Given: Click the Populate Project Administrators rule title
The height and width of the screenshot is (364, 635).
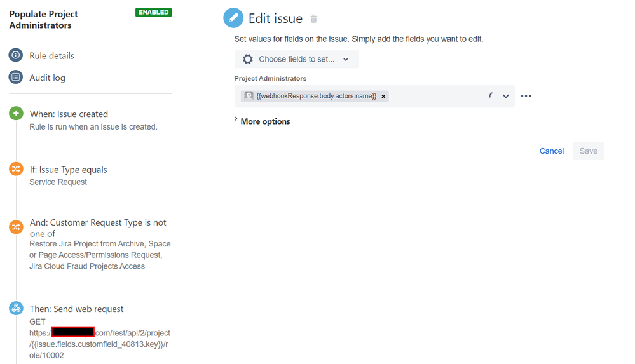Looking at the screenshot, I should click(43, 20).
